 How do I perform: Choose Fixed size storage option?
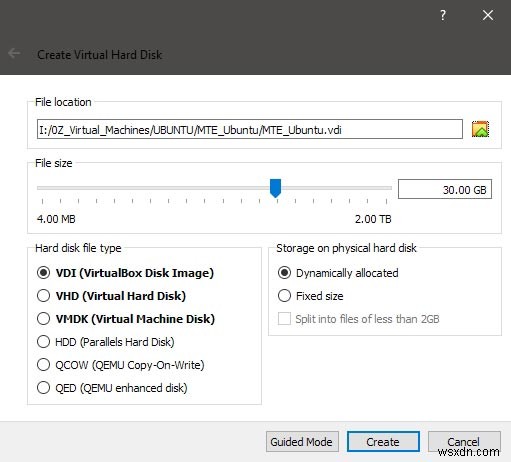click(310, 296)
